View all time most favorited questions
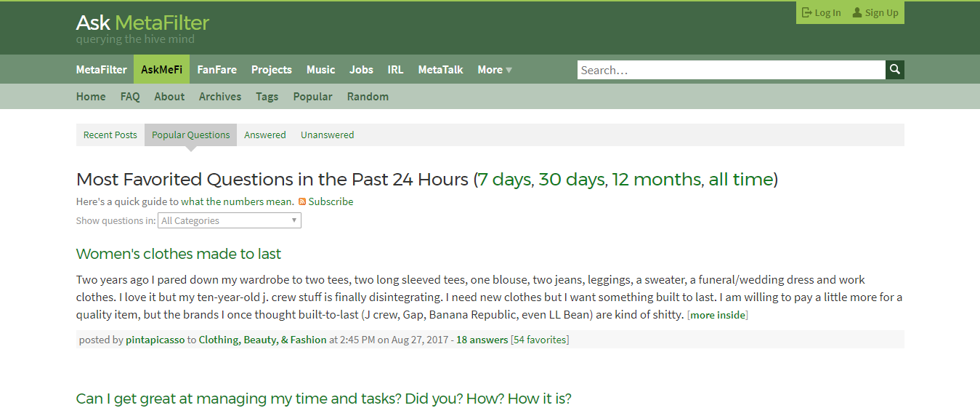 pyautogui.click(x=740, y=180)
